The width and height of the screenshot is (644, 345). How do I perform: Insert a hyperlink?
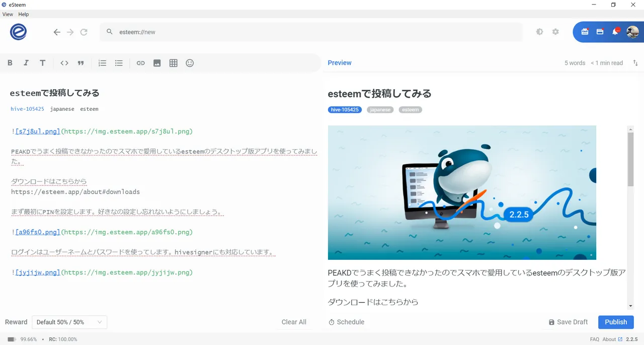[141, 63]
